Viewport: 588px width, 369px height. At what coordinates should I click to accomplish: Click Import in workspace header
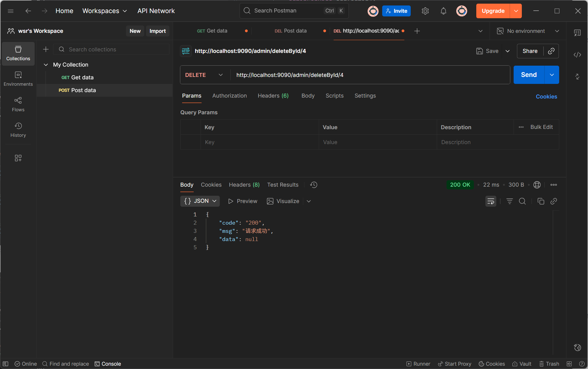pyautogui.click(x=158, y=31)
